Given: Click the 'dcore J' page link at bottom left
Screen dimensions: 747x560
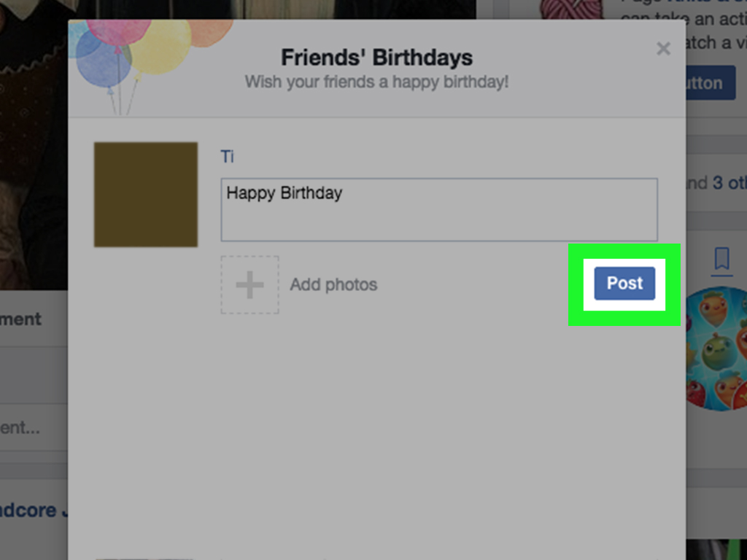Looking at the screenshot, I should click(x=29, y=510).
